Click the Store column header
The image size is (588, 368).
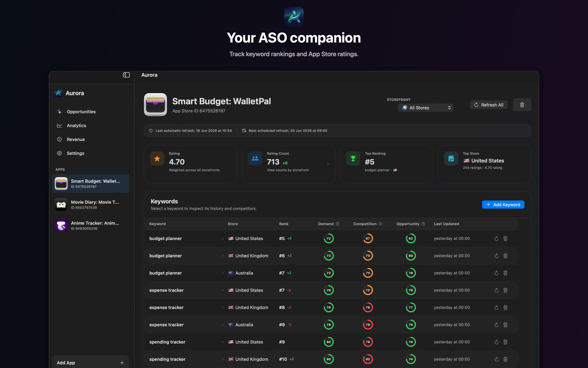[233, 224]
